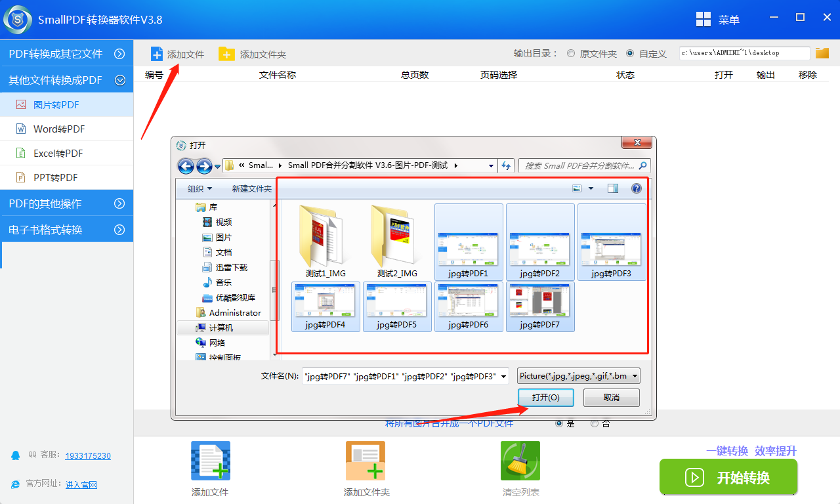Viewport: 840px width, 504px height.
Task: Click the back navigation arrow in dialog
Action: pos(186,166)
